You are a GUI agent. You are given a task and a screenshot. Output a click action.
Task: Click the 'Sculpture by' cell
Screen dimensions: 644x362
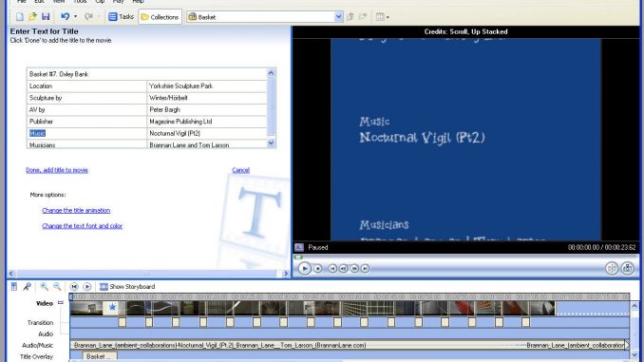(x=86, y=98)
